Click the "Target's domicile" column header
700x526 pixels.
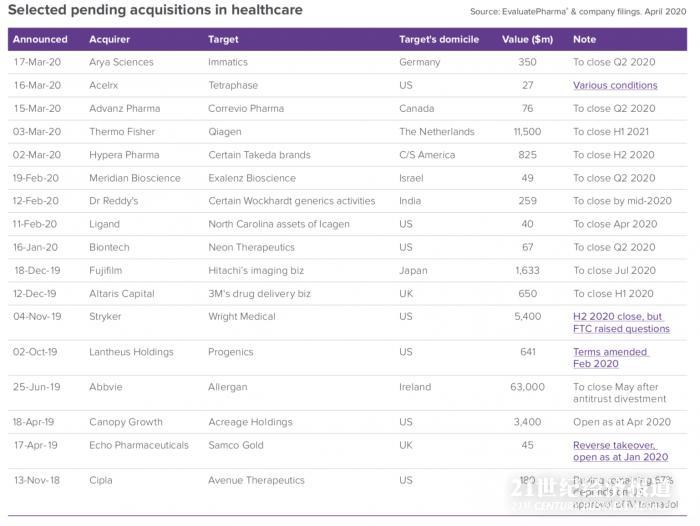point(439,39)
